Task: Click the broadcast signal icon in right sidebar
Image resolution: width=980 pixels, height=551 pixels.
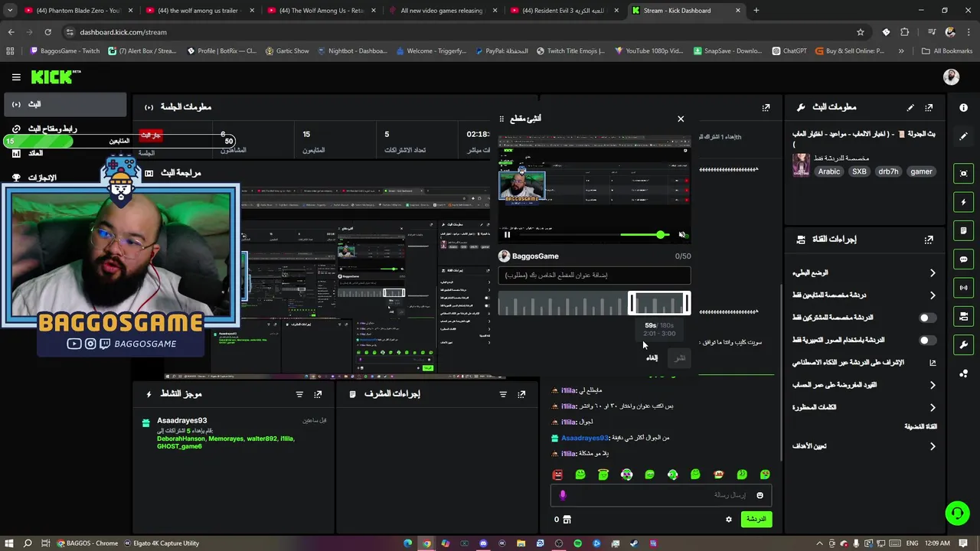Action: point(963,288)
